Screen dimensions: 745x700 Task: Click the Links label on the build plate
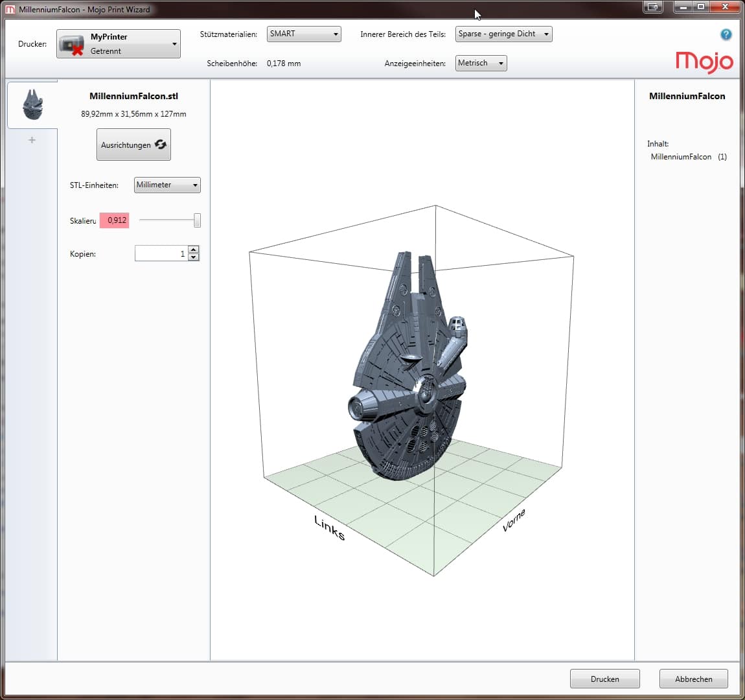pyautogui.click(x=329, y=528)
